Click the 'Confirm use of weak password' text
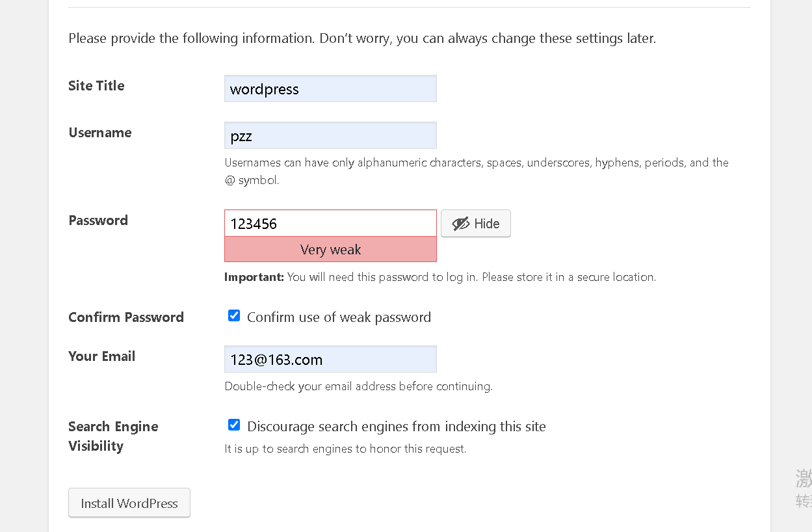Viewport: 812px width, 532px height. pos(339,317)
